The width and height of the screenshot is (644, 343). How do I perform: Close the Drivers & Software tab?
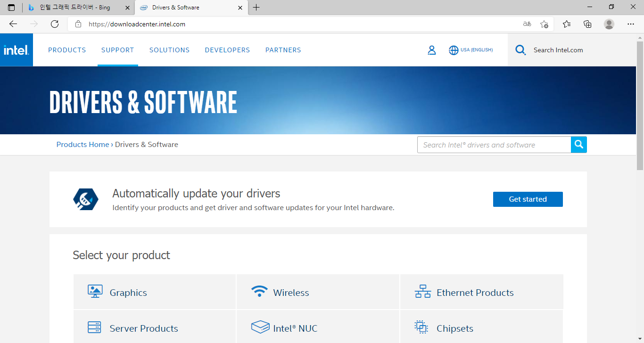240,8
